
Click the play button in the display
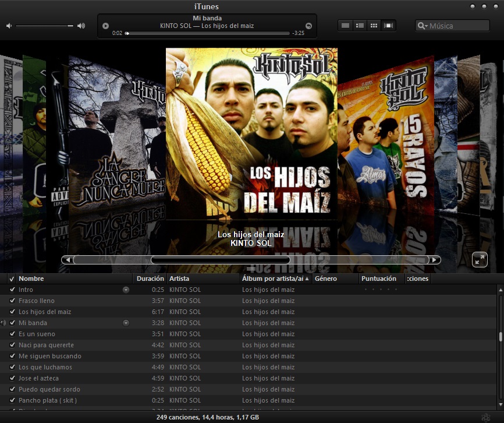105,26
